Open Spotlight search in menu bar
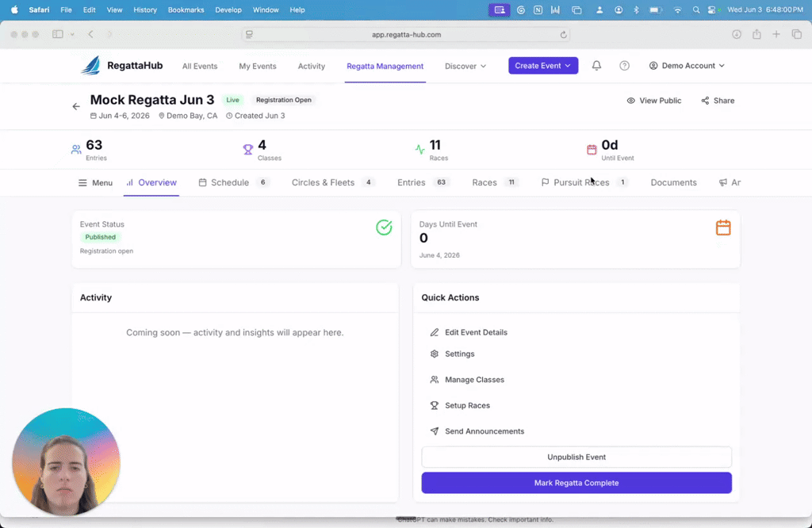 [696, 10]
